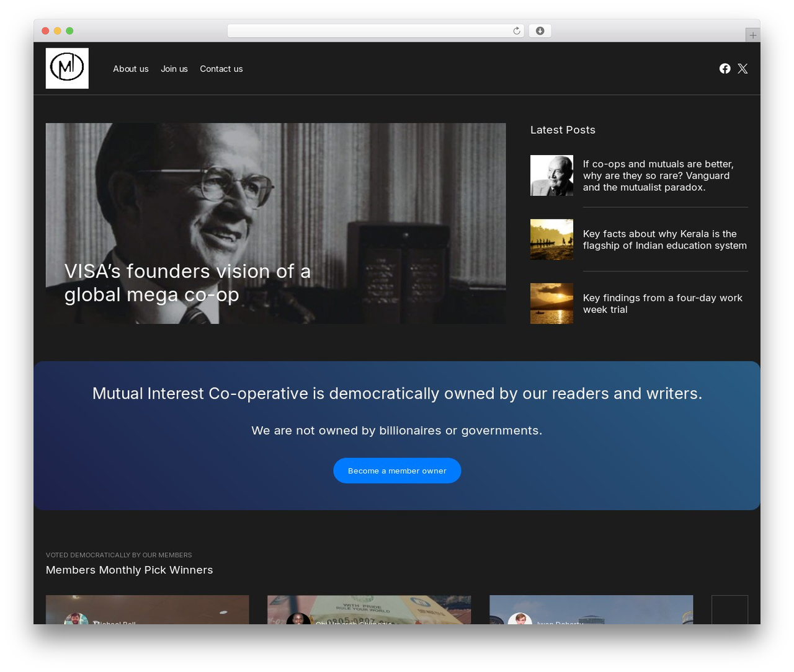This screenshot has height=672, width=794.
Task: Read the VISA's founders vision article
Action: pos(187,283)
